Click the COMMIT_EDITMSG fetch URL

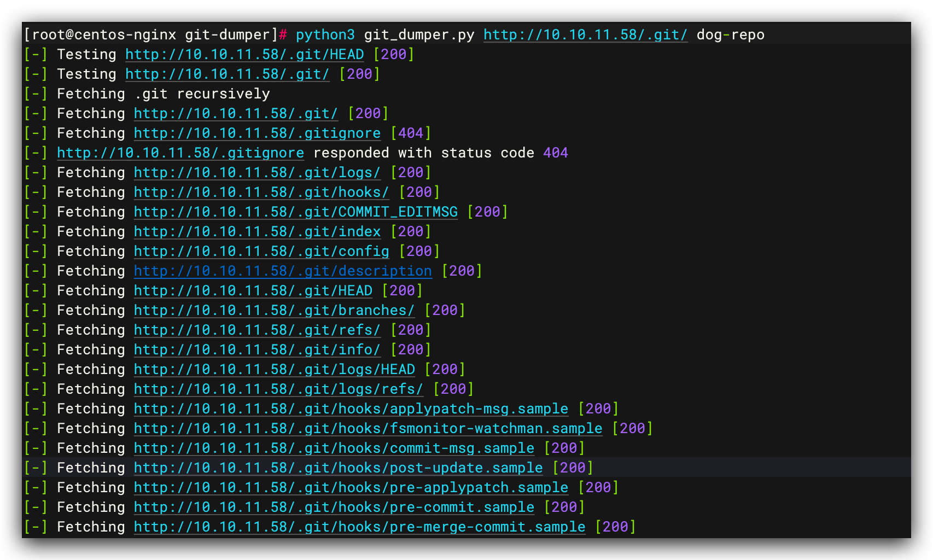tap(295, 212)
